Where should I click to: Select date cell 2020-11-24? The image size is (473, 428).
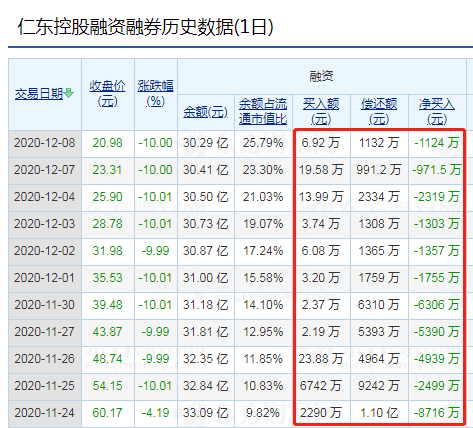tap(45, 413)
